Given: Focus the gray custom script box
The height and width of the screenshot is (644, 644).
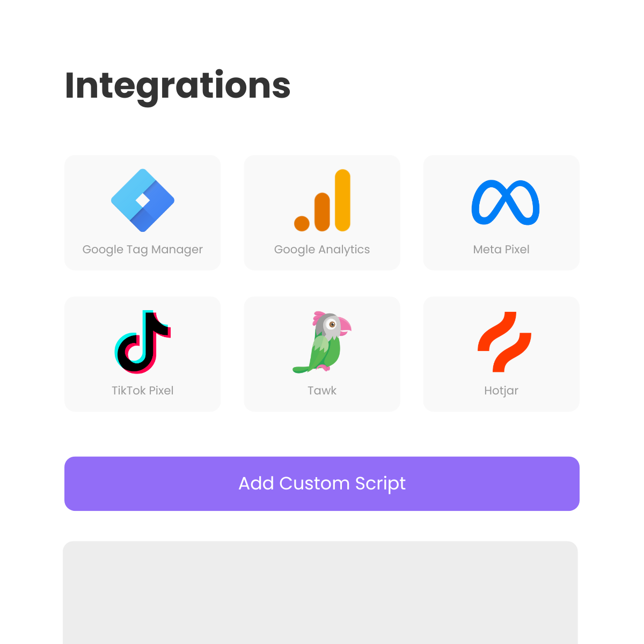Looking at the screenshot, I should [x=320, y=592].
